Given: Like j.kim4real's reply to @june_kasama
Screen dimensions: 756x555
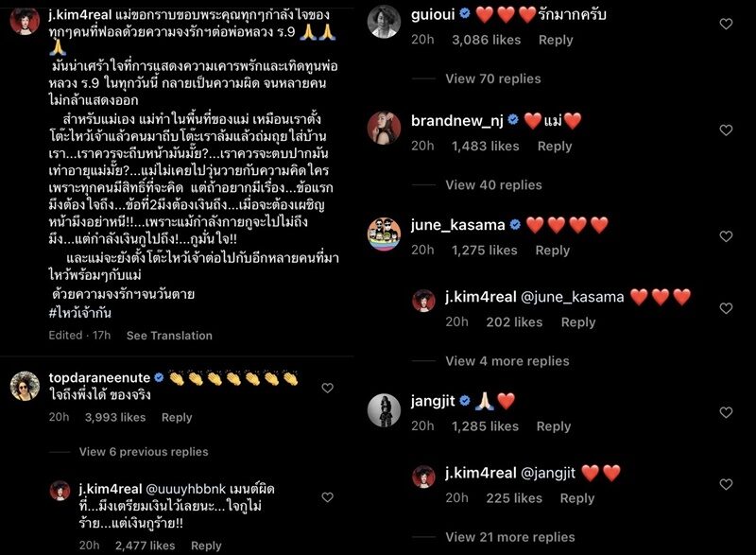Looking at the screenshot, I should point(726,308).
